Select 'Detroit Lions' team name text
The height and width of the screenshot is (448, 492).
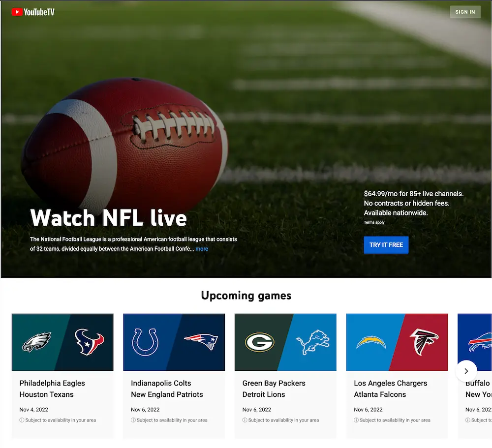coord(264,394)
